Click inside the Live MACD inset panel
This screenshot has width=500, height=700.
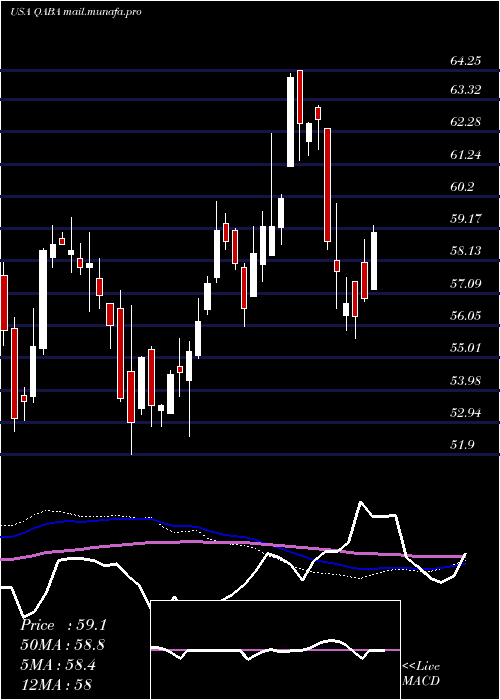click(x=275, y=650)
